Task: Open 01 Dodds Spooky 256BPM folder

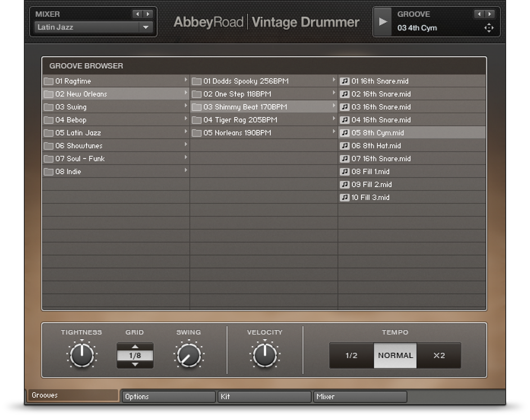Action: (264, 81)
